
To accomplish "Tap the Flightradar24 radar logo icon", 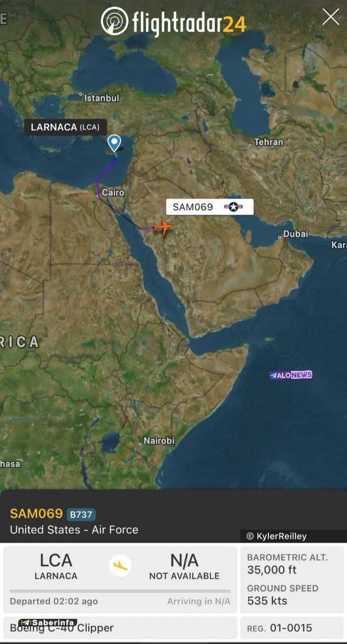I will 114,21.
